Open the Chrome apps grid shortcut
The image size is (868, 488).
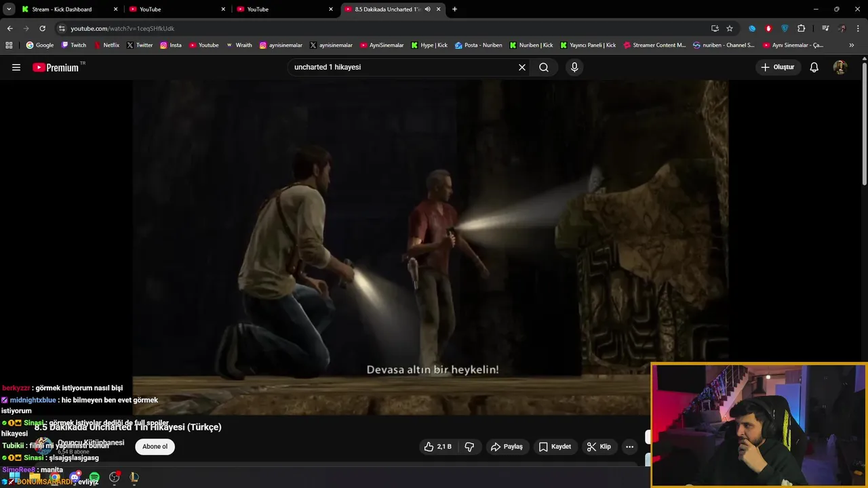point(9,45)
